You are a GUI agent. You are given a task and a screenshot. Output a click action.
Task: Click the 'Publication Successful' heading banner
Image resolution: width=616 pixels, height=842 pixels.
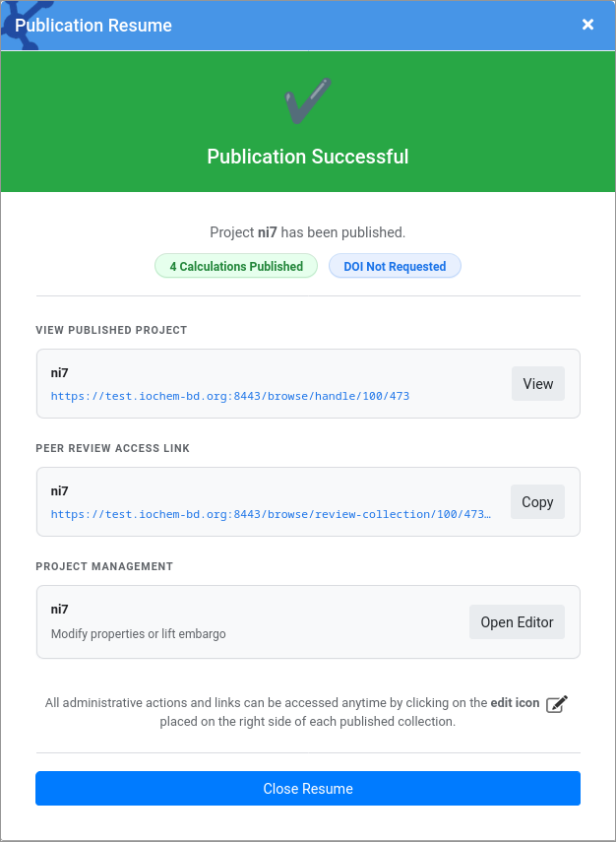click(x=307, y=156)
